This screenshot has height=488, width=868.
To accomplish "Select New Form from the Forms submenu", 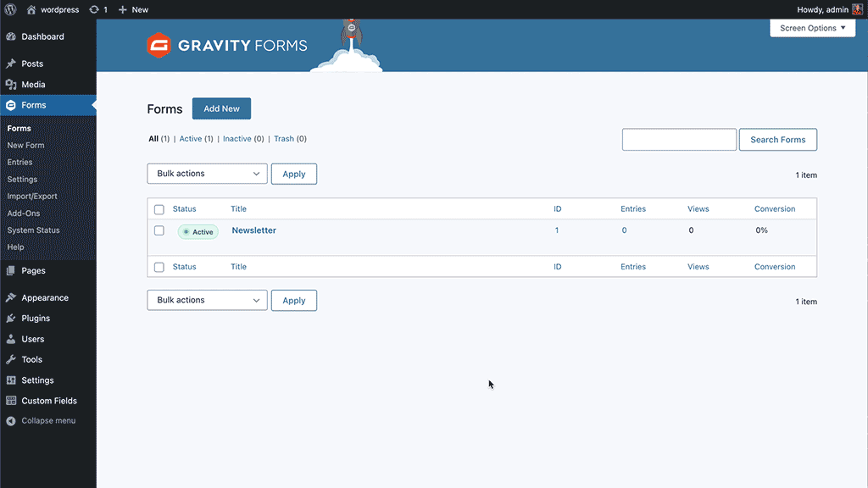I will [x=27, y=145].
